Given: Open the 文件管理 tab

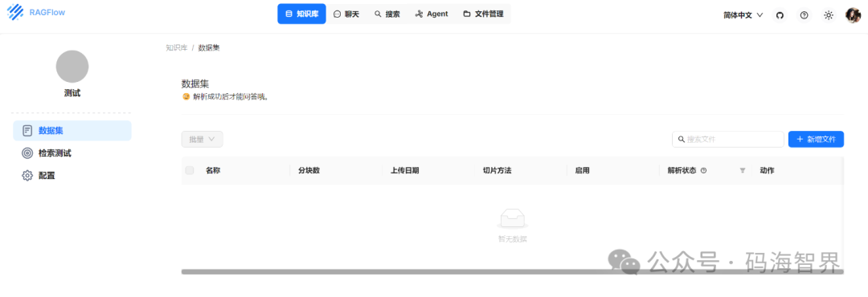Looking at the screenshot, I should tap(483, 14).
